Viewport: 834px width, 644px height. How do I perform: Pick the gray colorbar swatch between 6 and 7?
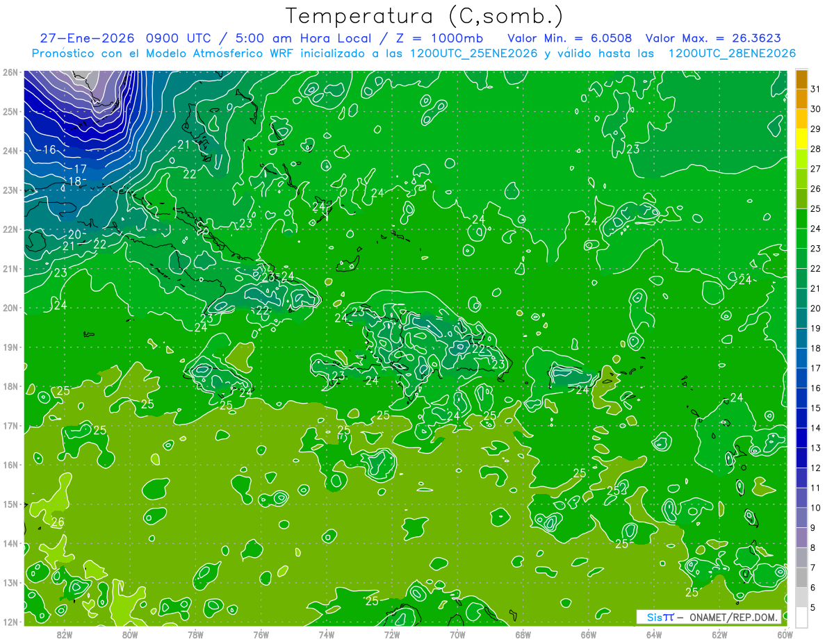(801, 577)
